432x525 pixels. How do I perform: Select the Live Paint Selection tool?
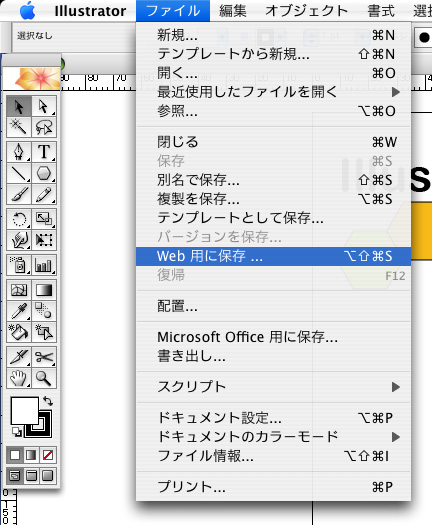tap(44, 332)
